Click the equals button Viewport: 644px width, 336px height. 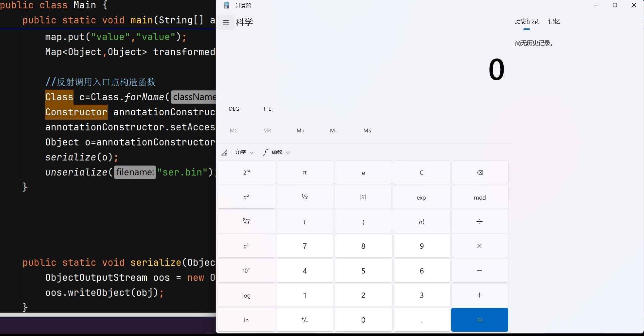[x=480, y=320]
